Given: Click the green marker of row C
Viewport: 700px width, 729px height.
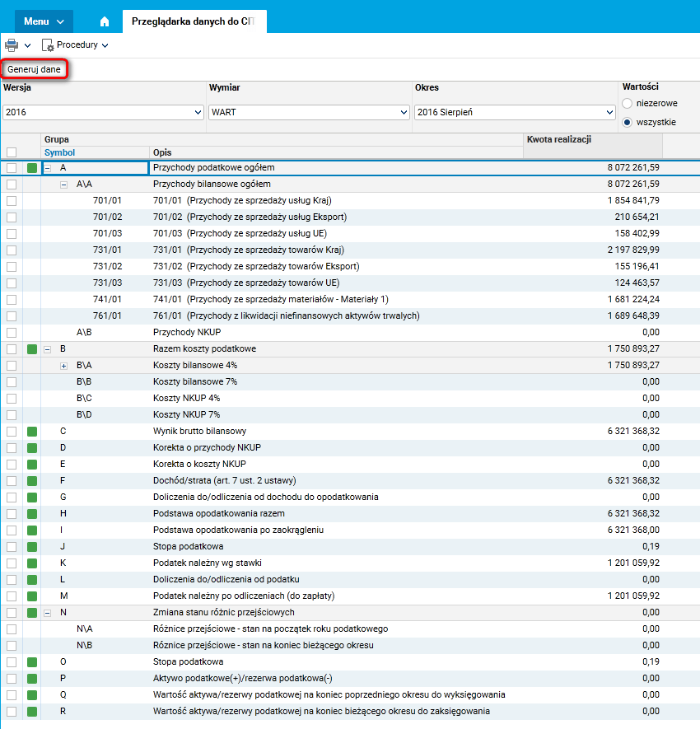Looking at the screenshot, I should (32, 432).
